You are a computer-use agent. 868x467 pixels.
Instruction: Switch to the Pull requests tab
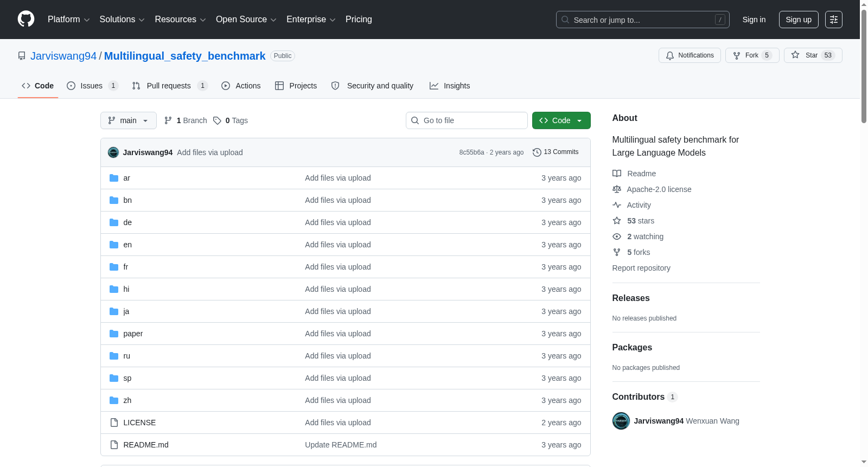(x=170, y=86)
